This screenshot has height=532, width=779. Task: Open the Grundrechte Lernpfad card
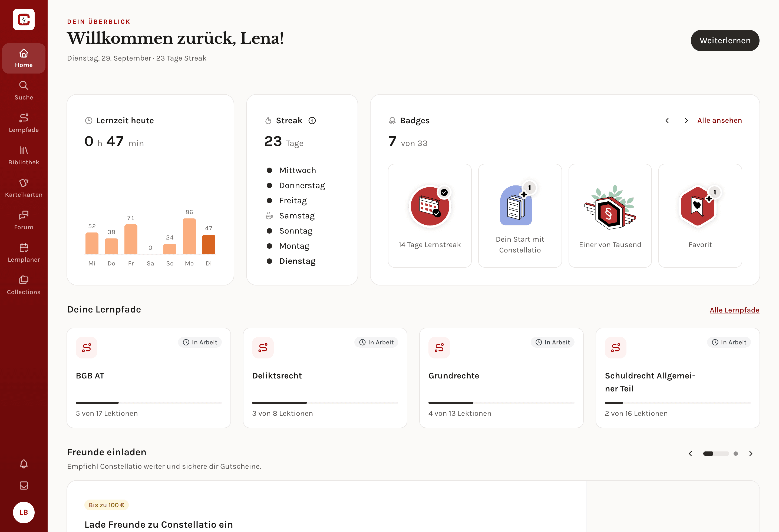pos(501,378)
